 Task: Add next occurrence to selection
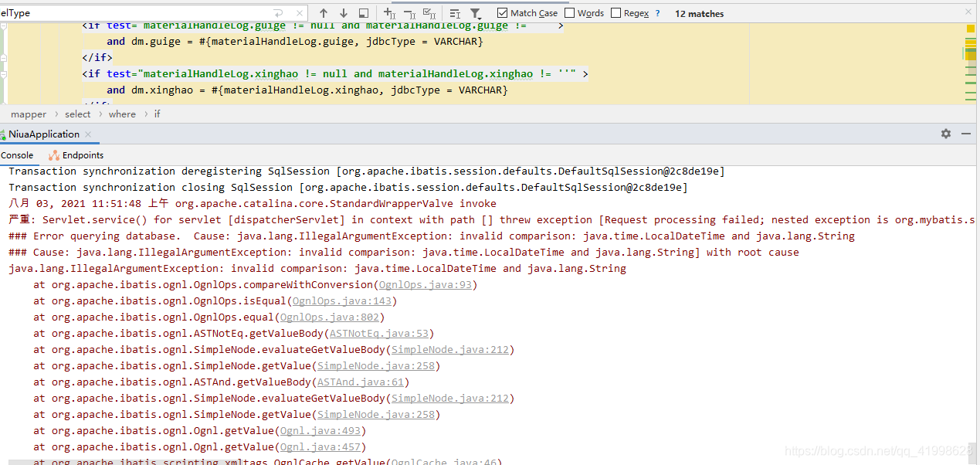389,12
